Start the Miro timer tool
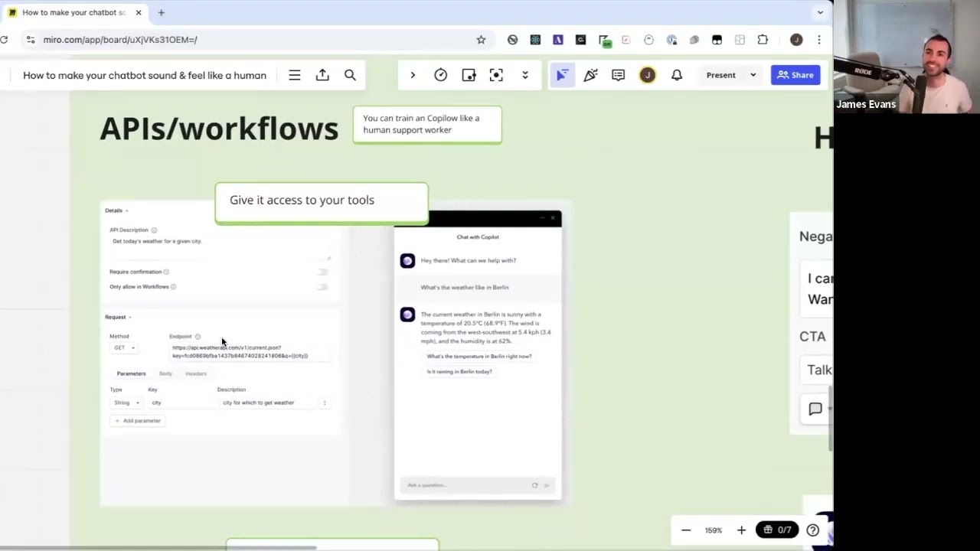 click(x=440, y=75)
